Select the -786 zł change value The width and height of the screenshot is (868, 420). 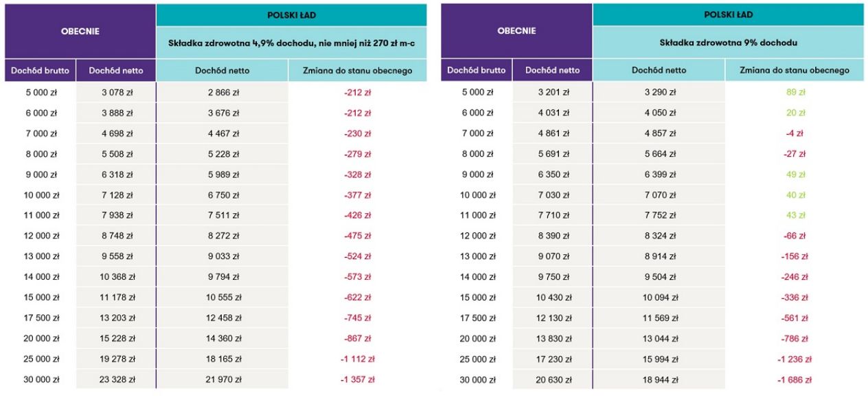point(794,338)
